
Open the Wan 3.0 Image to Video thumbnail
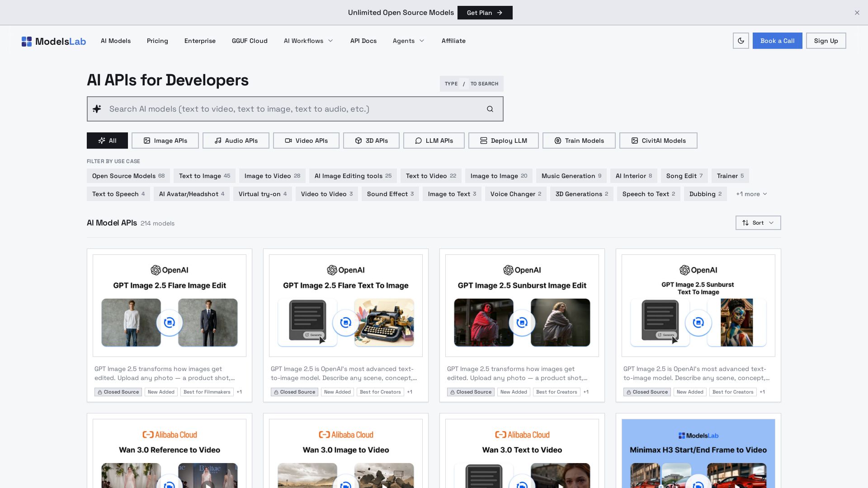tap(346, 454)
